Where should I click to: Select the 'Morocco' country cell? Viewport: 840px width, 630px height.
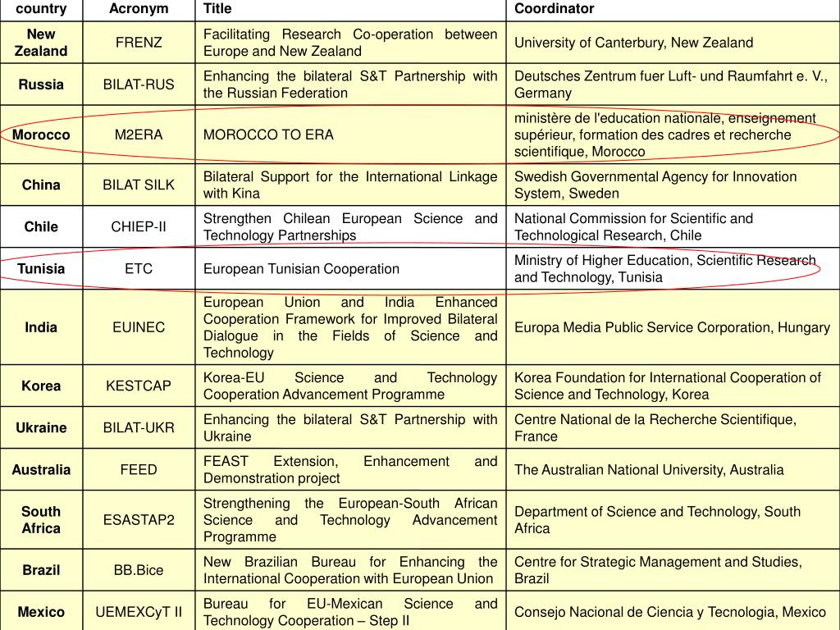(41, 135)
